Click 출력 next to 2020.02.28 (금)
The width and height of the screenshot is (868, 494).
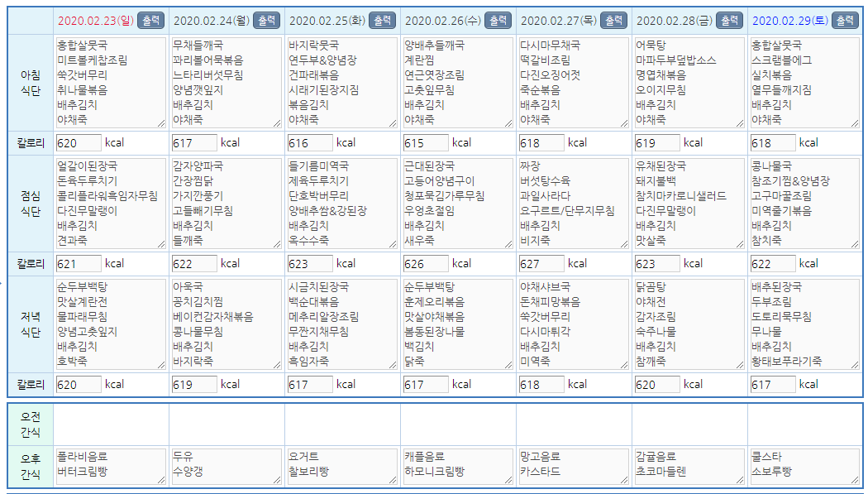729,20
